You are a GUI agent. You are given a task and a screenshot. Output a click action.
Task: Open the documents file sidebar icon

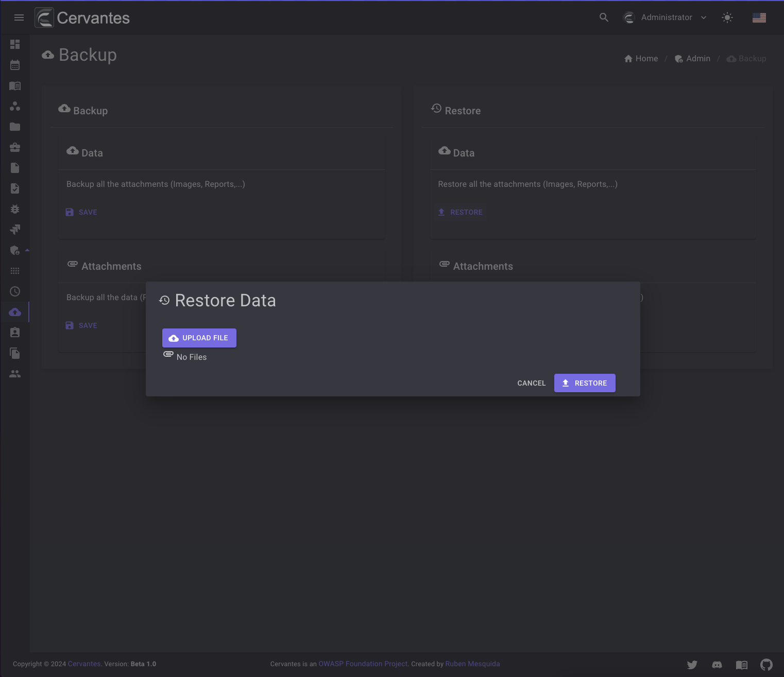(15, 168)
